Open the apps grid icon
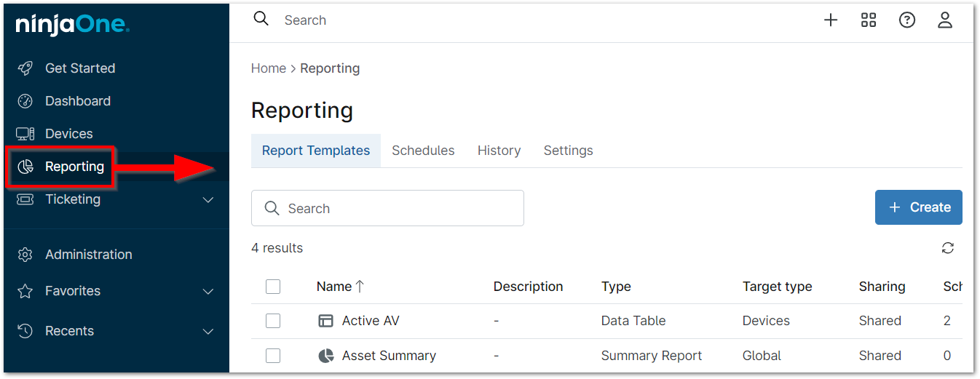 869,20
